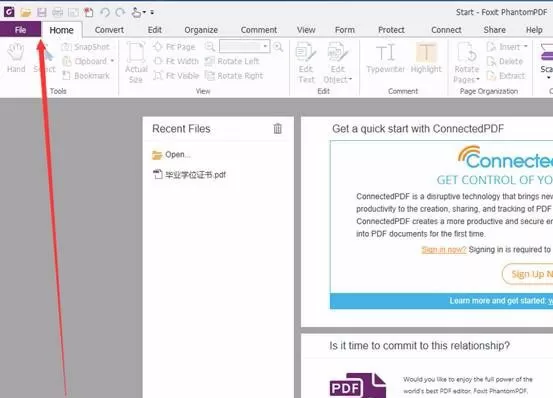
Task: Print using the quick-access printer icon
Action: pyautogui.click(x=57, y=13)
